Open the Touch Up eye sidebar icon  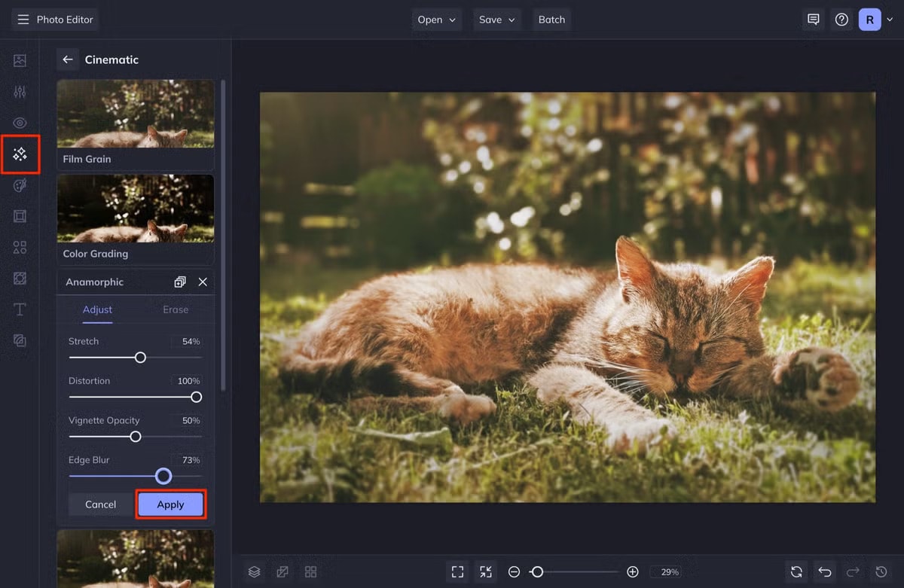(x=20, y=123)
